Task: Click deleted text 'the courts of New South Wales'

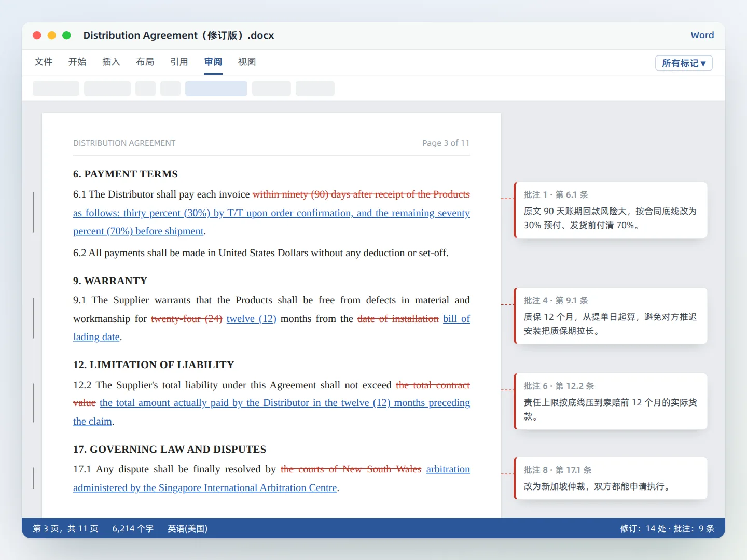Action: [351, 469]
